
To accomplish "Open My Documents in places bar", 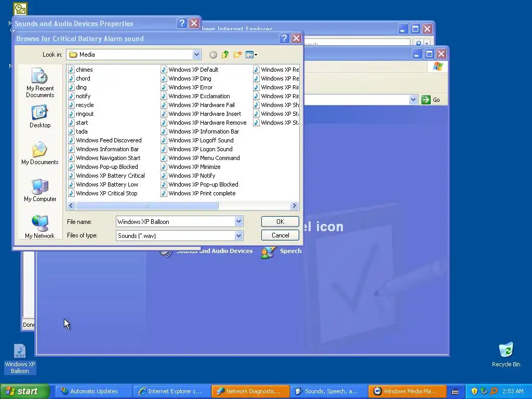I will (39, 153).
